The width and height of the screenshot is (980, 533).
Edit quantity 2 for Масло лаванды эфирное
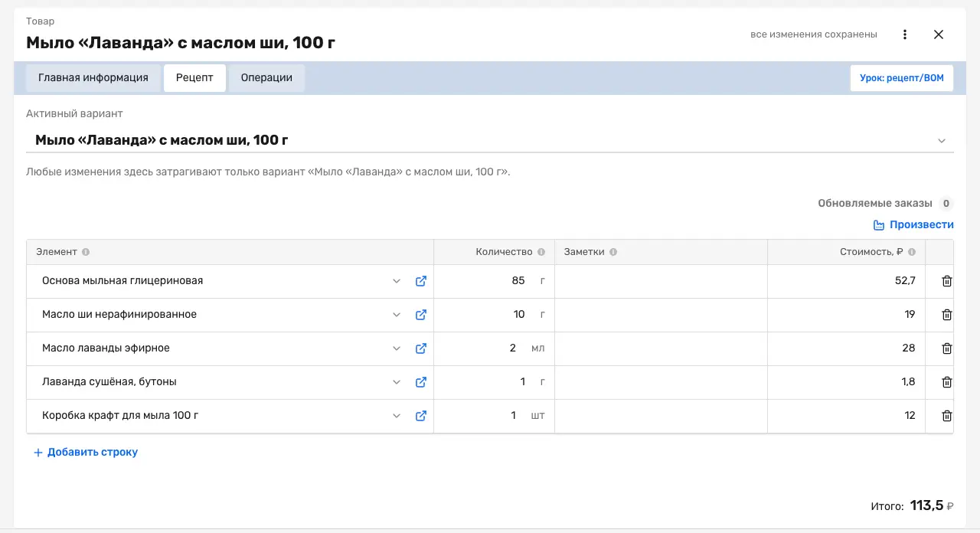(x=494, y=348)
